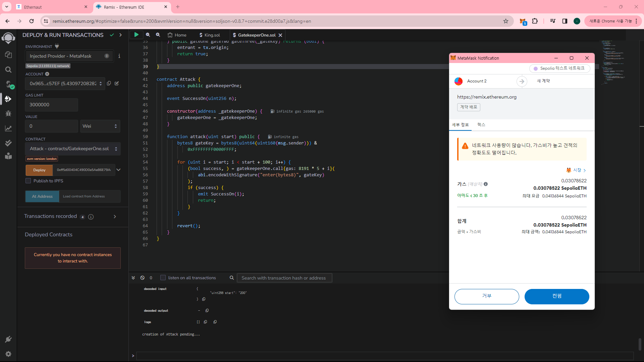Open a new Chrome tab
The image size is (644, 362).
[x=178, y=7]
